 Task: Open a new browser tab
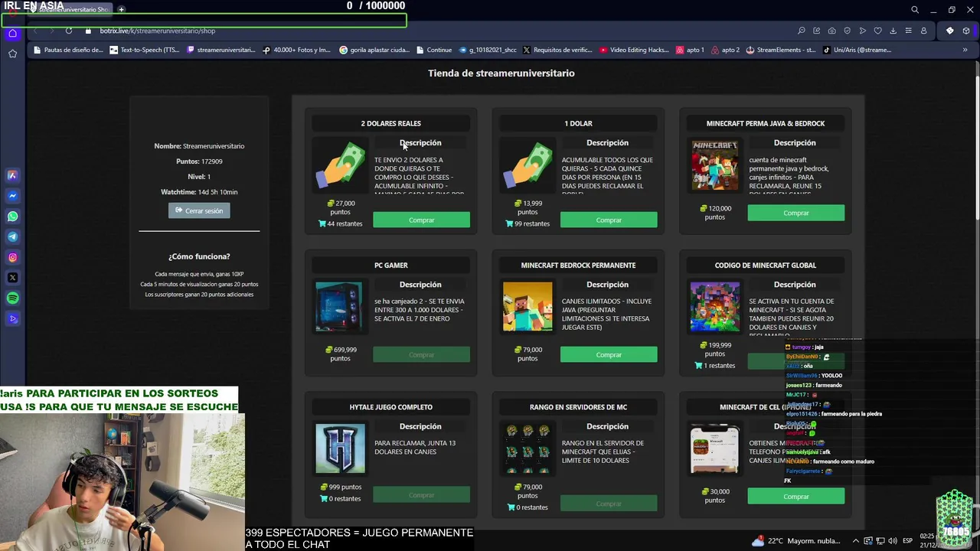[x=121, y=9]
